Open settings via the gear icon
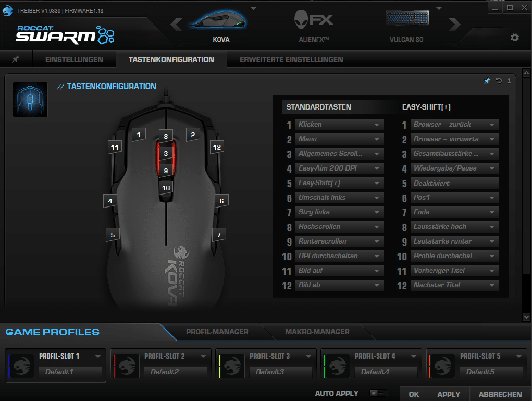 pos(515,38)
